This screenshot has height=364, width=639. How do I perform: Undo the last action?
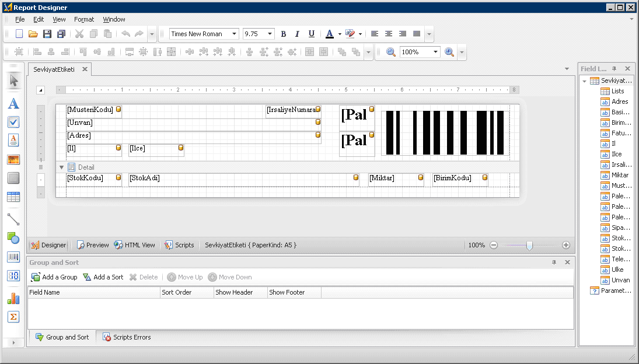(125, 34)
